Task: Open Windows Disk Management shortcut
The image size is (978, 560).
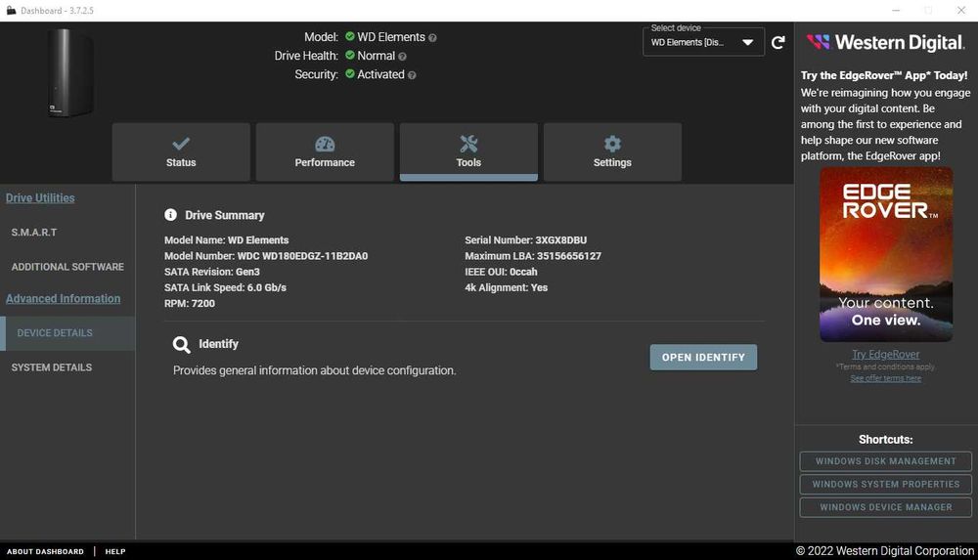Action: pos(886,461)
